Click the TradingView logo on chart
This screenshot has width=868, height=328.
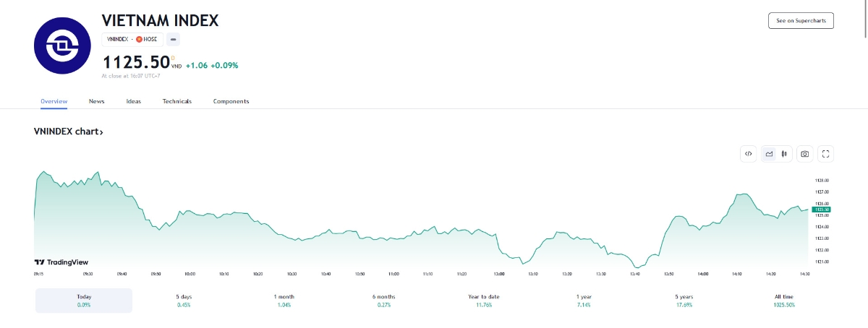61,262
